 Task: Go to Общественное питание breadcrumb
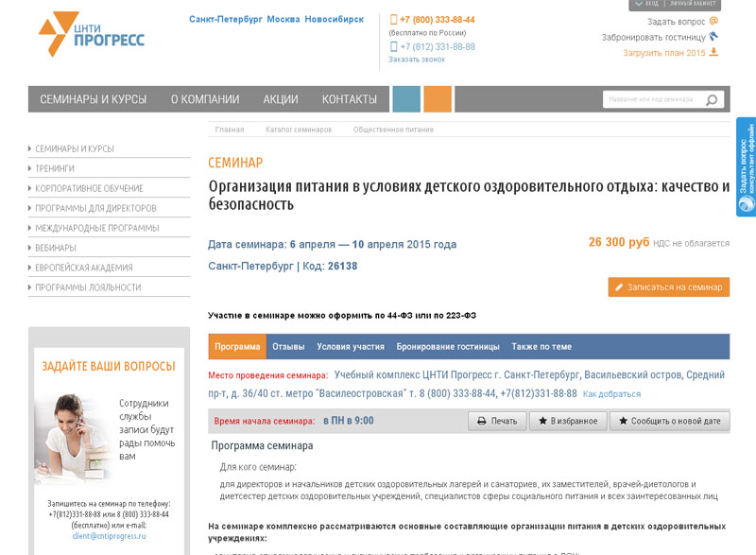point(393,130)
